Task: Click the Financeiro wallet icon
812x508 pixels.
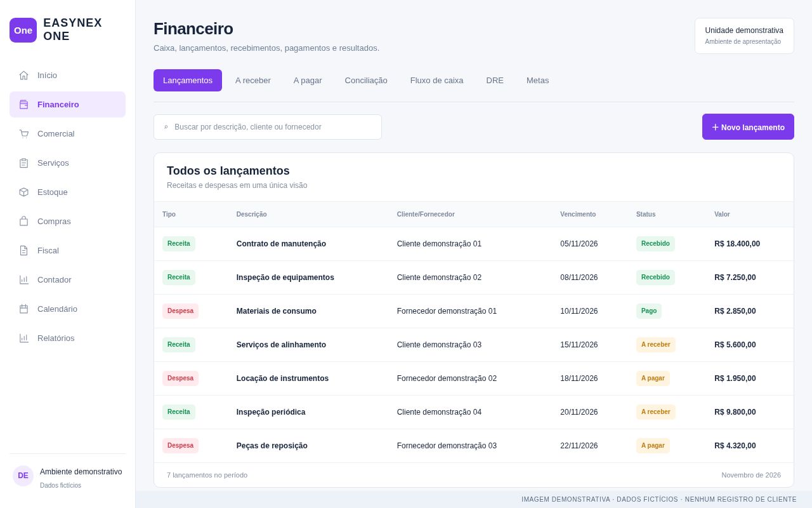Action: [23, 104]
